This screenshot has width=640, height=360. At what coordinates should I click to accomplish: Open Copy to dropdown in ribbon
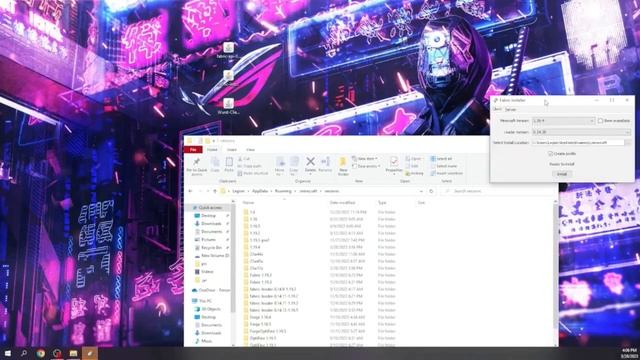(x=294, y=165)
